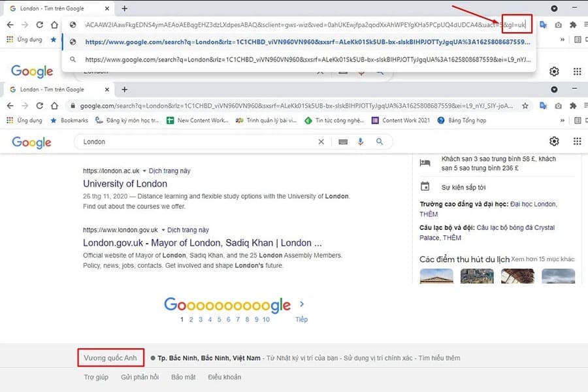Open home page in window with URL suggestions
Image resolution: width=588 pixels, height=392 pixels.
(x=54, y=25)
